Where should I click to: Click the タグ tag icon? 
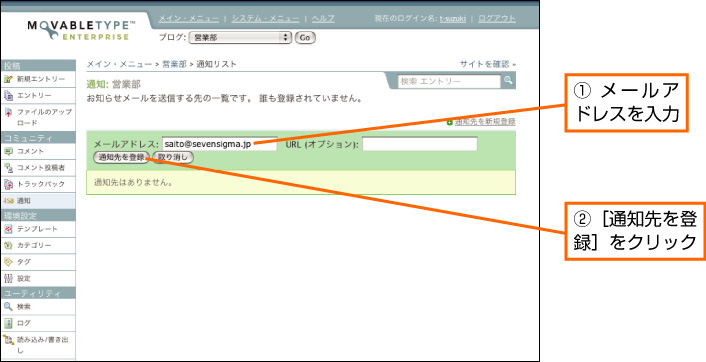tap(8, 262)
